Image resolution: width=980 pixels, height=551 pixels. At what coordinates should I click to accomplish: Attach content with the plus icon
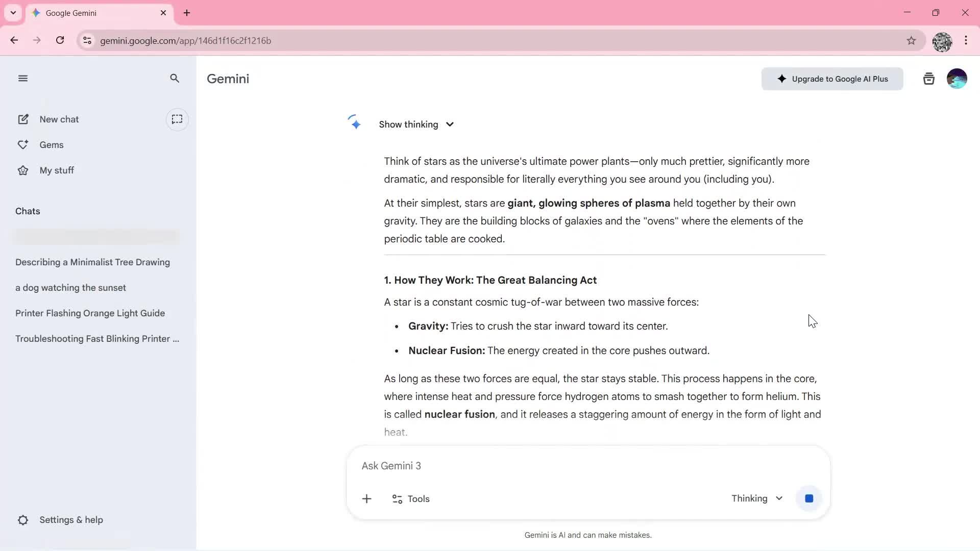pyautogui.click(x=367, y=498)
